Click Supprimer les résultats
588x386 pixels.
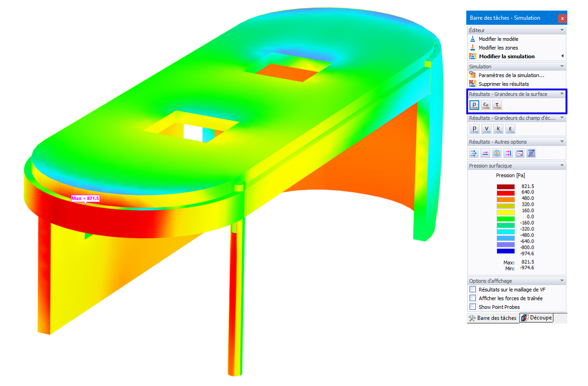[x=504, y=84]
